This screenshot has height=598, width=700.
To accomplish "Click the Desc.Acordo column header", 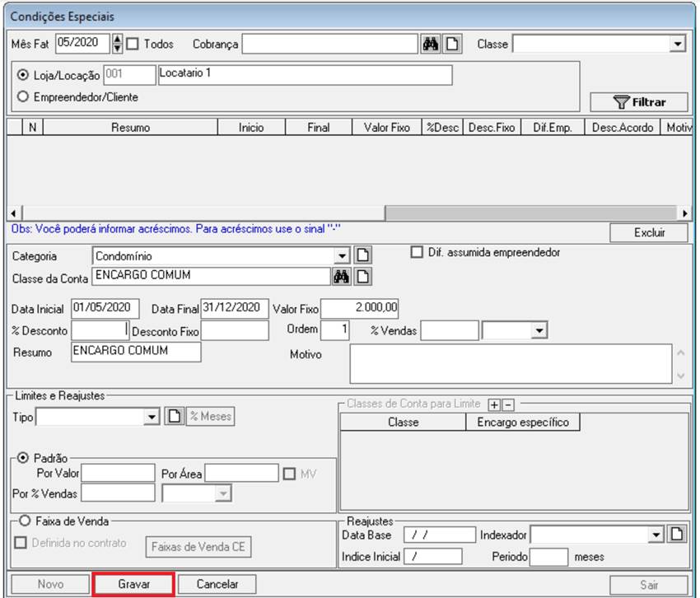I will 623,128.
